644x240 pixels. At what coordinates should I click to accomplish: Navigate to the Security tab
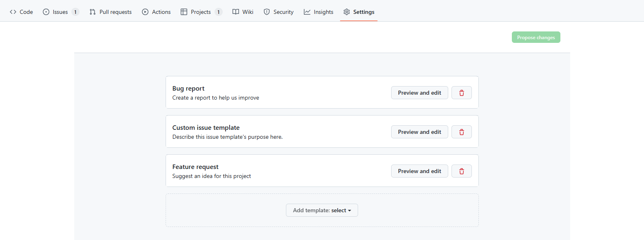pyautogui.click(x=279, y=12)
